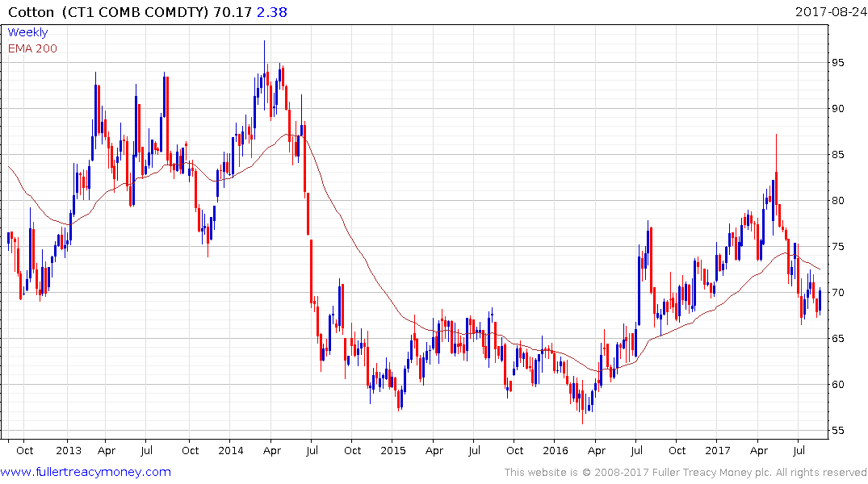Image resolution: width=868 pixels, height=484 pixels.
Task: Select the 55 price axis label
Action: pos(837,430)
